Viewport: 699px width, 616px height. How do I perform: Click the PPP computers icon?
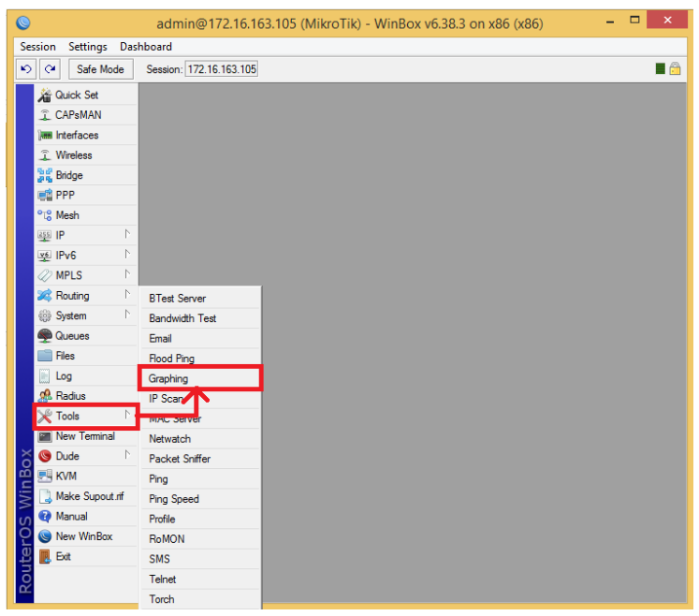pyautogui.click(x=45, y=196)
